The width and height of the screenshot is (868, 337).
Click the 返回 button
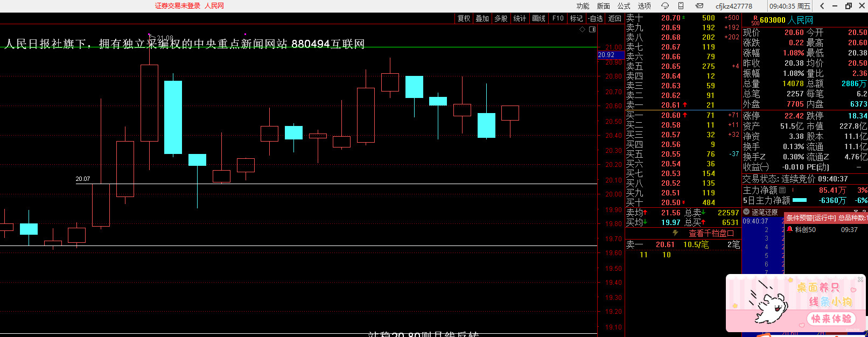pyautogui.click(x=614, y=18)
